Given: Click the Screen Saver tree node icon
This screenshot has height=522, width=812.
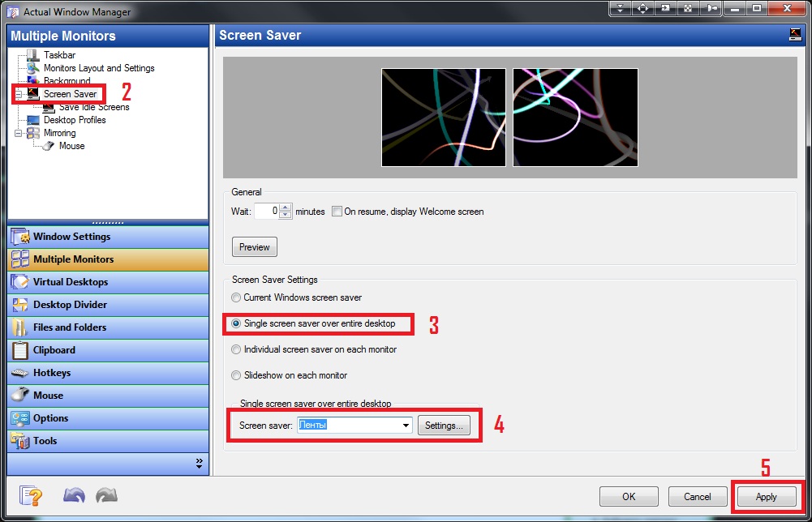Looking at the screenshot, I should tap(32, 94).
